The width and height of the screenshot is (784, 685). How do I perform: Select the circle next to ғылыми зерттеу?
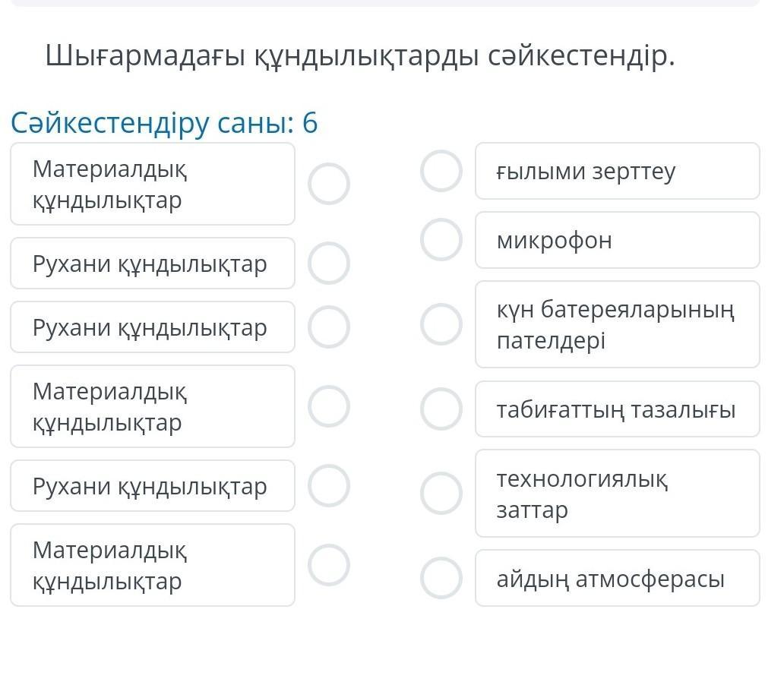[441, 171]
